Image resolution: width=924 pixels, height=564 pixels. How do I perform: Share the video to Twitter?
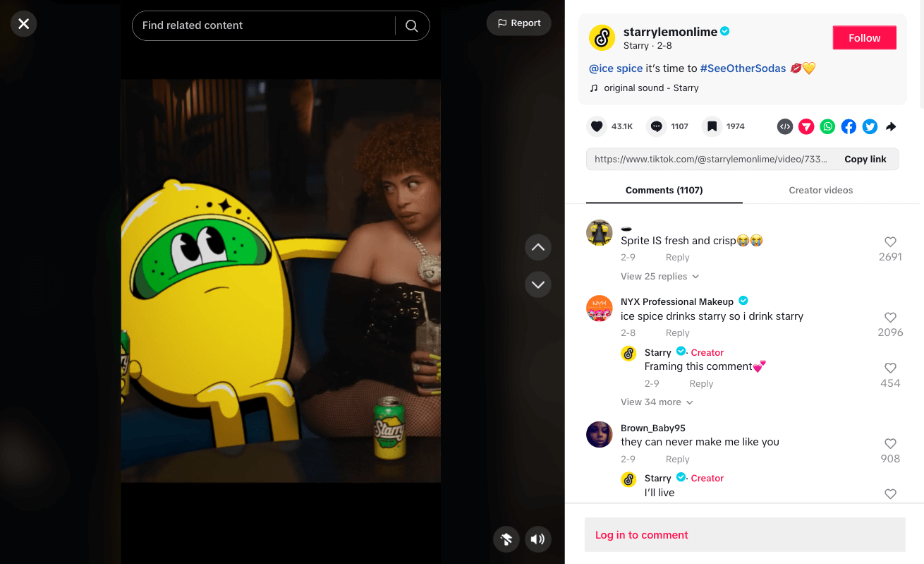(870, 126)
